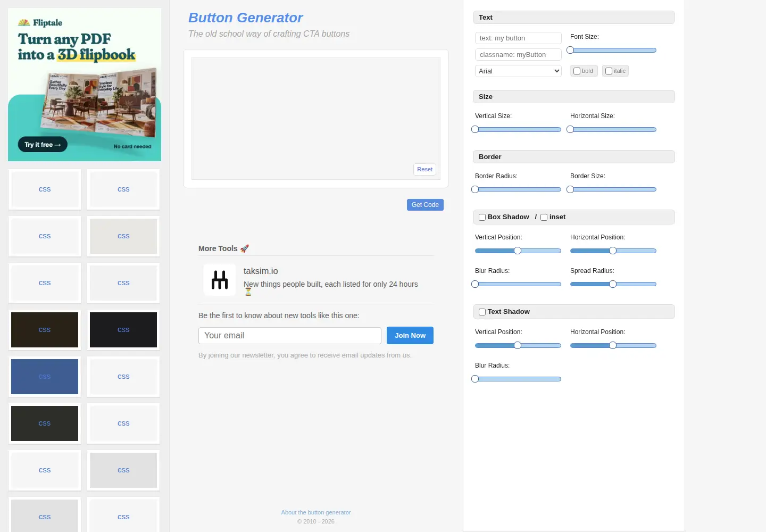
Task: Click Try it free in the ad
Action: tap(43, 145)
